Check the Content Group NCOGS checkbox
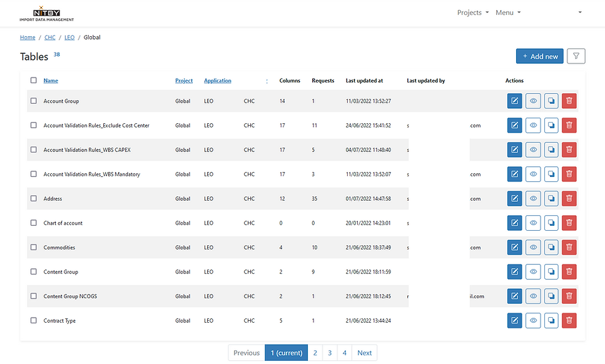Viewport: 605px width, 364px height. click(x=34, y=296)
